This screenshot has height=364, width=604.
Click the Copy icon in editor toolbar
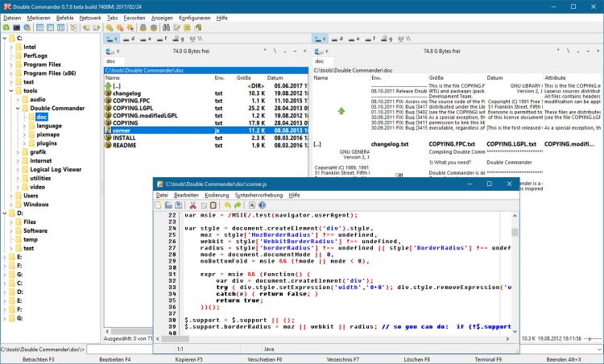point(204,205)
